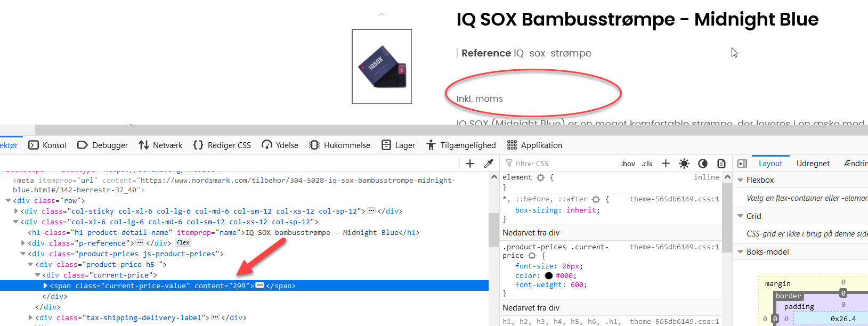868x326 pixels.
Task: Open the Lager storage panel
Action: point(398,145)
